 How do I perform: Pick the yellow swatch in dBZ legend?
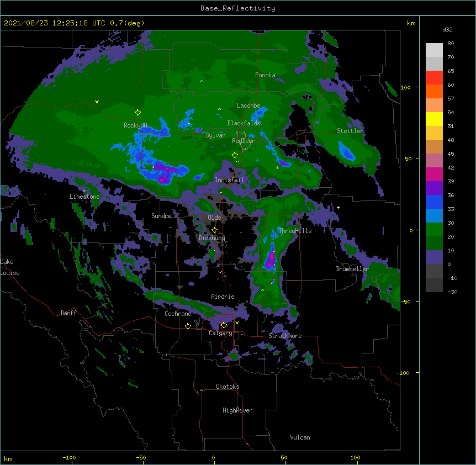(x=434, y=119)
